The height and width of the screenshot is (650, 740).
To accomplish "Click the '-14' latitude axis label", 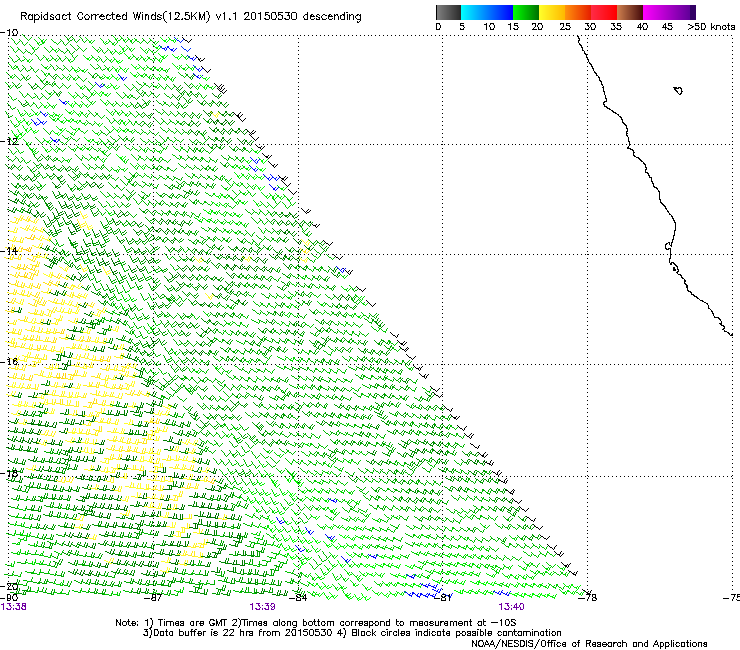I will pos(9,251).
